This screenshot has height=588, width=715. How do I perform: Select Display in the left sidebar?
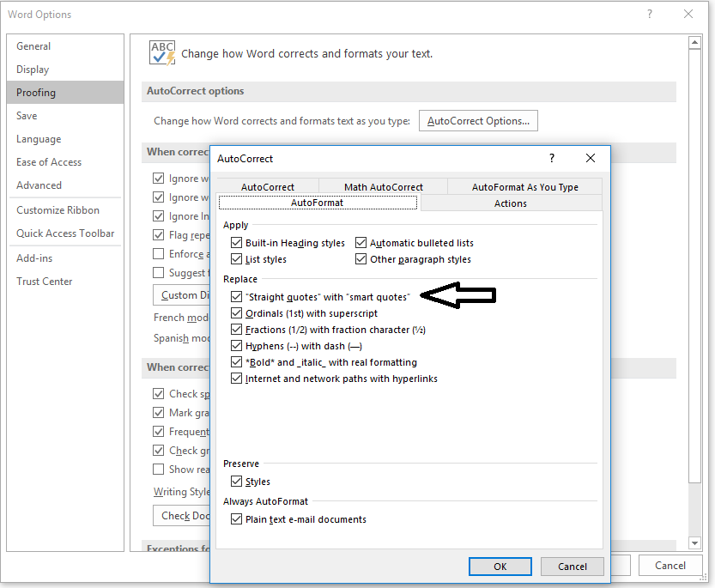33,69
